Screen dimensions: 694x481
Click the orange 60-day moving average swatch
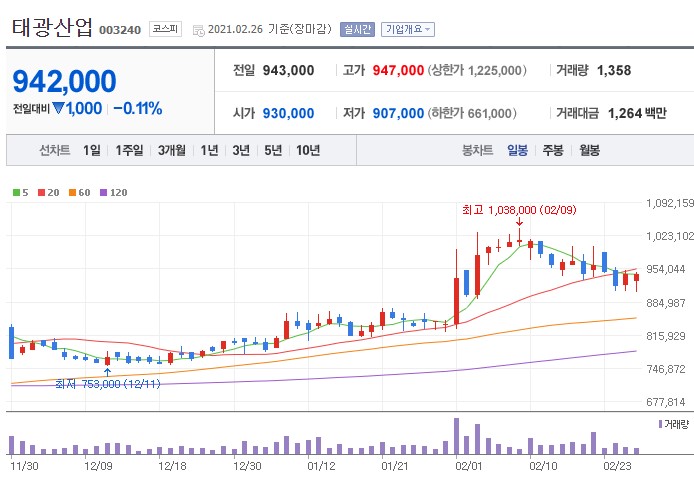pyautogui.click(x=73, y=192)
